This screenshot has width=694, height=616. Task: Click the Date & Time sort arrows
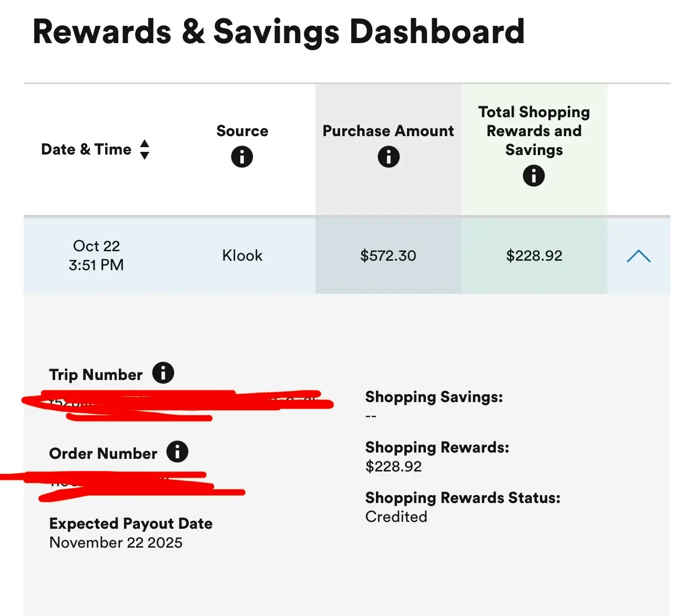pyautogui.click(x=145, y=149)
